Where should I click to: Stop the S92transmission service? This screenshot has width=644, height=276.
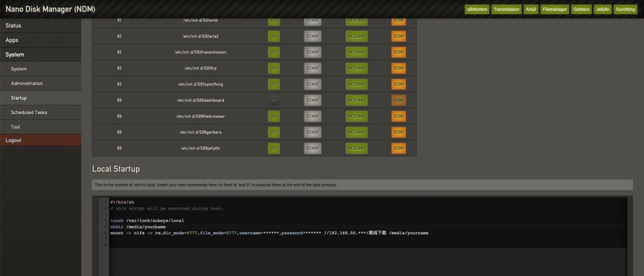tap(398, 52)
